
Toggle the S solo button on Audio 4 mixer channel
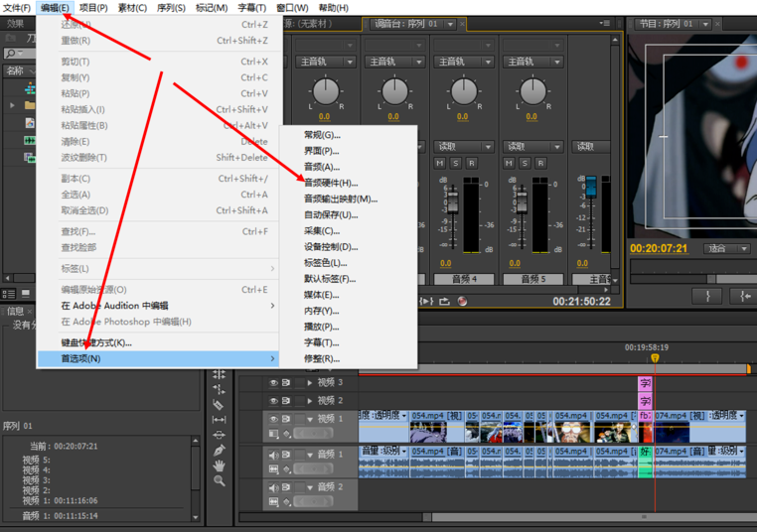(455, 163)
